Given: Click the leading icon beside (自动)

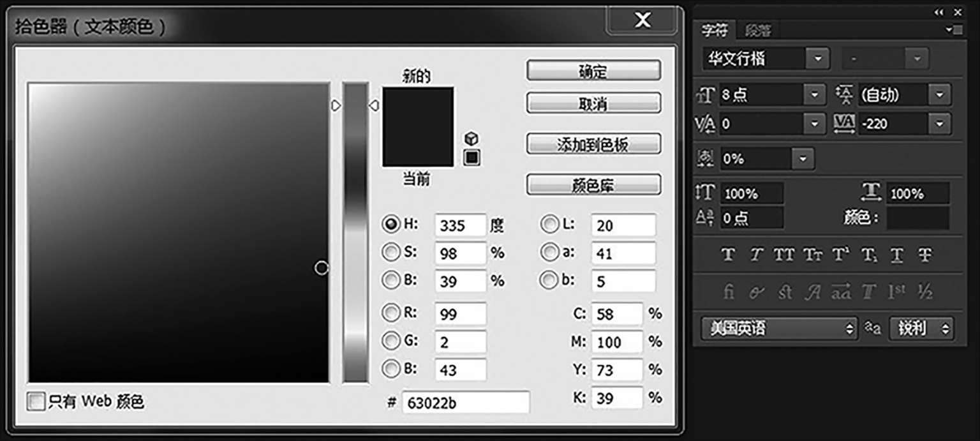Looking at the screenshot, I should click(x=844, y=95).
